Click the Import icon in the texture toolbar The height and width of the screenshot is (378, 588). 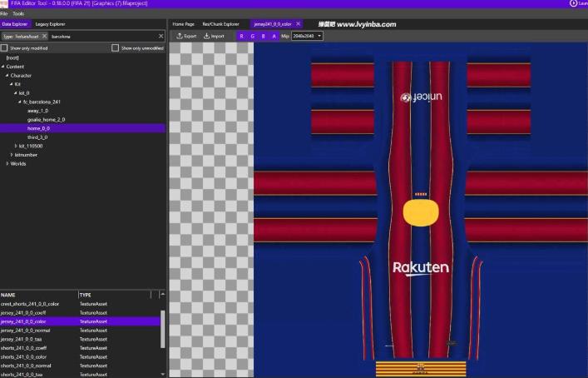pos(206,36)
